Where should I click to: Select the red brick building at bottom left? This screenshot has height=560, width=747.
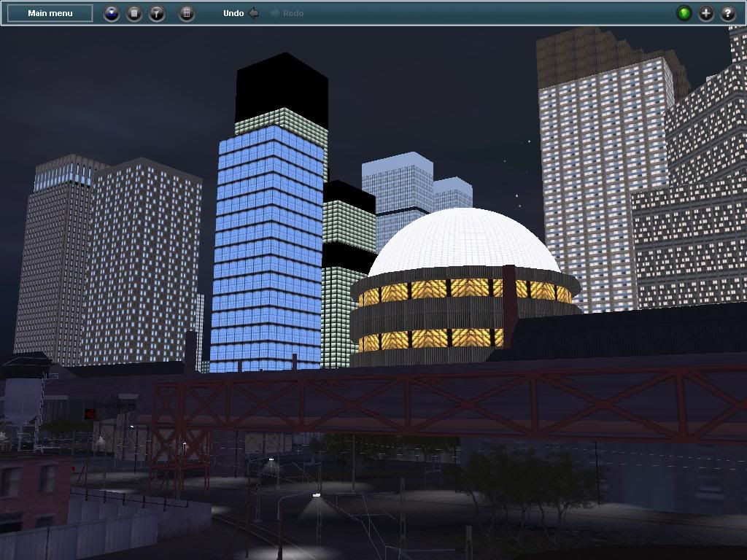pyautogui.click(x=33, y=485)
